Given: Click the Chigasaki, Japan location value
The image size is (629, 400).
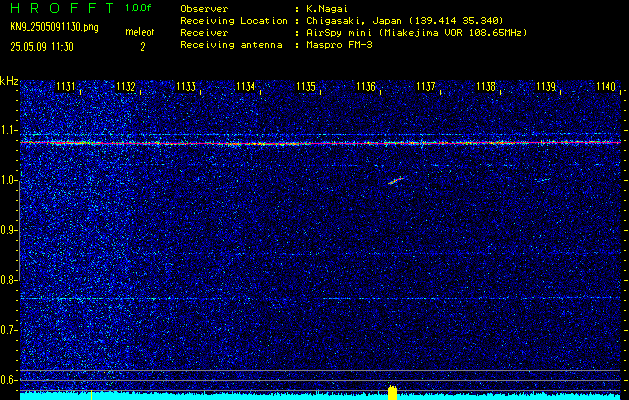Looking at the screenshot, I should click(x=405, y=21).
